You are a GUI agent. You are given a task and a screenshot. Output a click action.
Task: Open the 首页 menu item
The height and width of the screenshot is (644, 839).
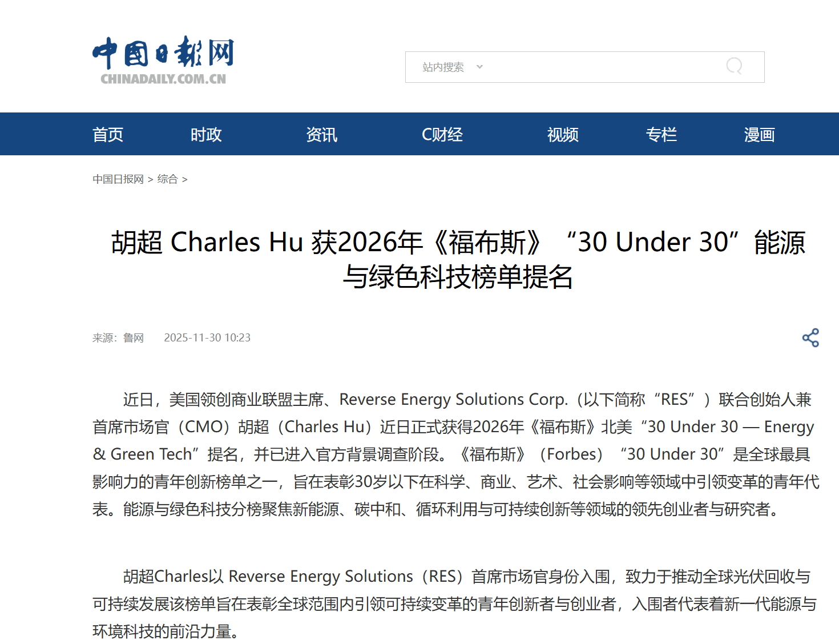[x=107, y=134]
